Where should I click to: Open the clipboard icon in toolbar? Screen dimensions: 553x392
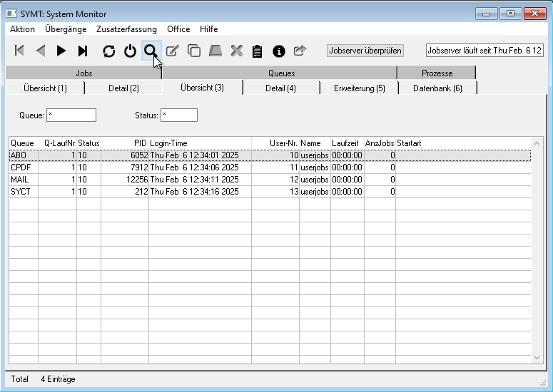point(258,51)
